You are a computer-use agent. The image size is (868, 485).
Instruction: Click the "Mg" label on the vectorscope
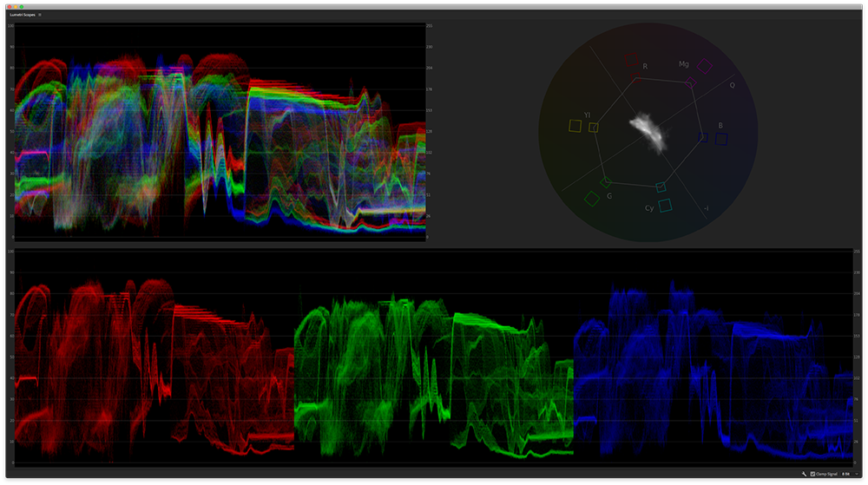point(684,64)
